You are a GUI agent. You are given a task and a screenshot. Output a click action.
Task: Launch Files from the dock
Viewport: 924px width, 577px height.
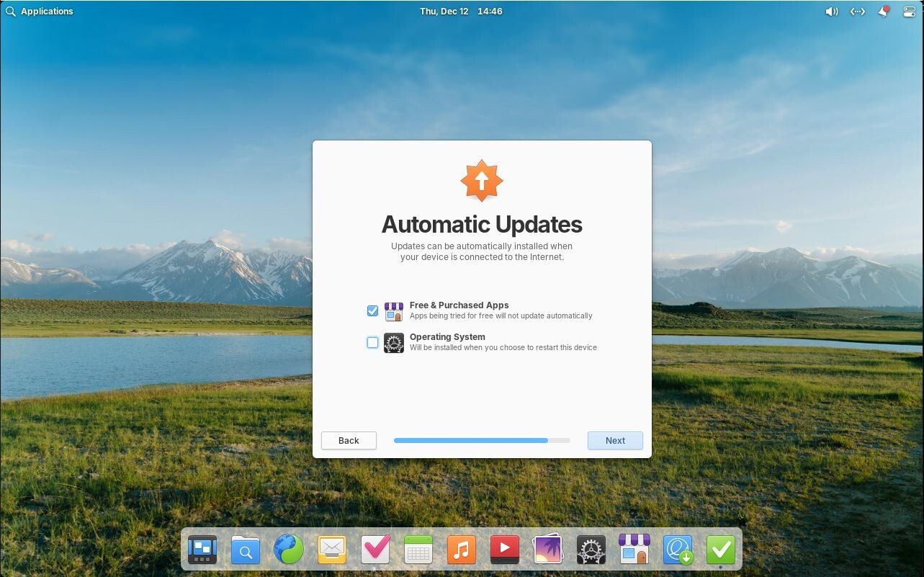(246, 550)
